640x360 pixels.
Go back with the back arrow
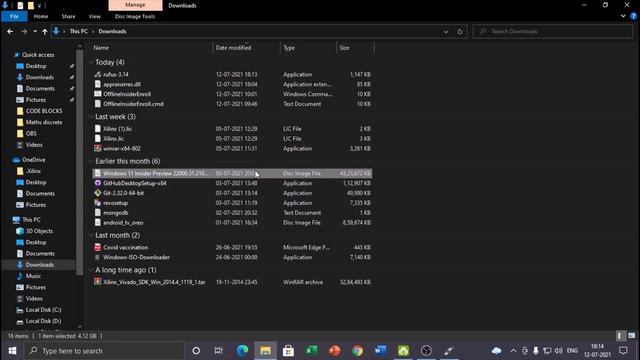tap(10, 31)
